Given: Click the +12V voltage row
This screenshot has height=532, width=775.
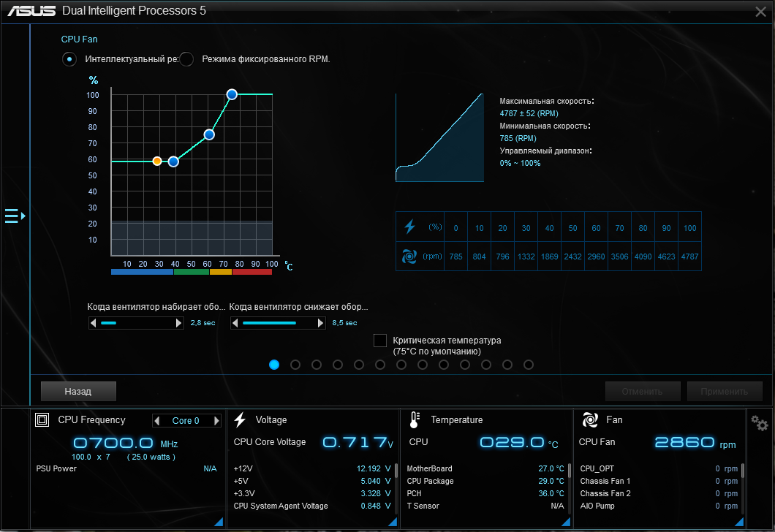Looking at the screenshot, I should point(312,468).
